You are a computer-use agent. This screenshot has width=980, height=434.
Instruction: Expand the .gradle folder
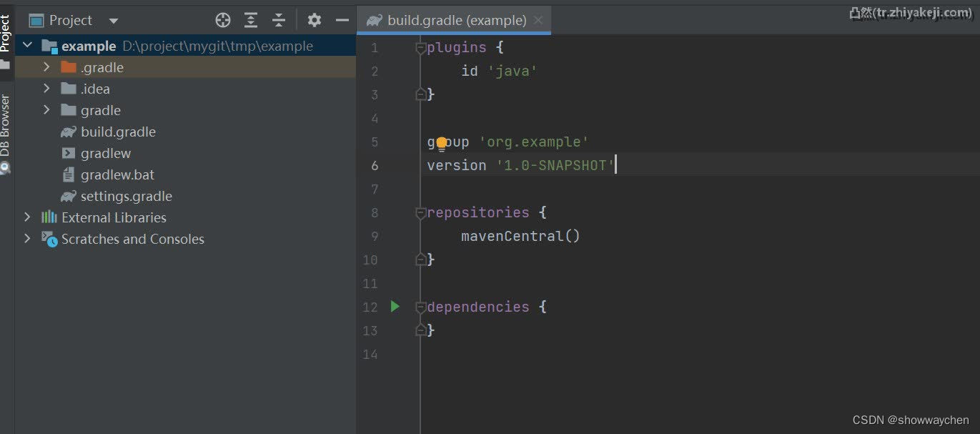click(46, 67)
